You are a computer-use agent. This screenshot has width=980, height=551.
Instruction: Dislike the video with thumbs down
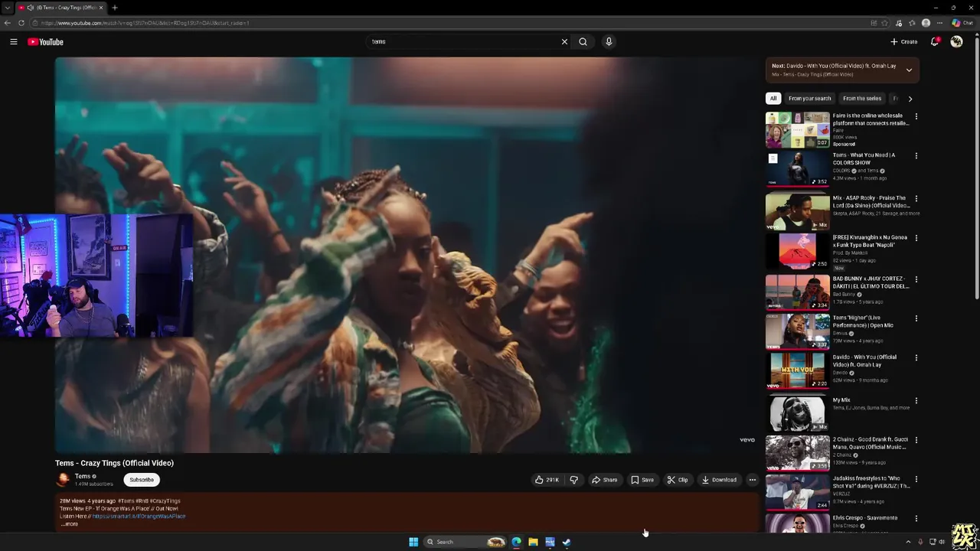tap(574, 480)
